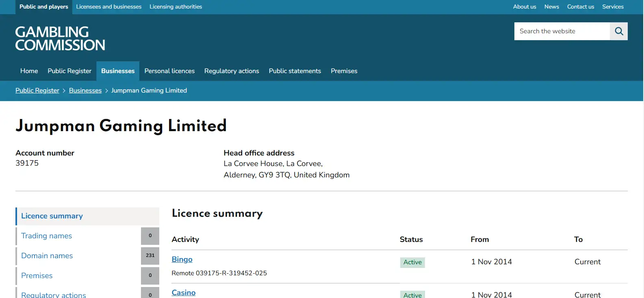Screen dimensions: 644x298
Task: Go to Home in main navigation
Action: [29, 71]
